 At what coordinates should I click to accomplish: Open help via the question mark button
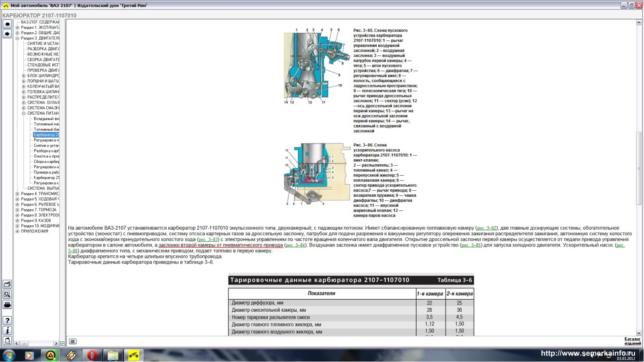pyautogui.click(x=7, y=321)
